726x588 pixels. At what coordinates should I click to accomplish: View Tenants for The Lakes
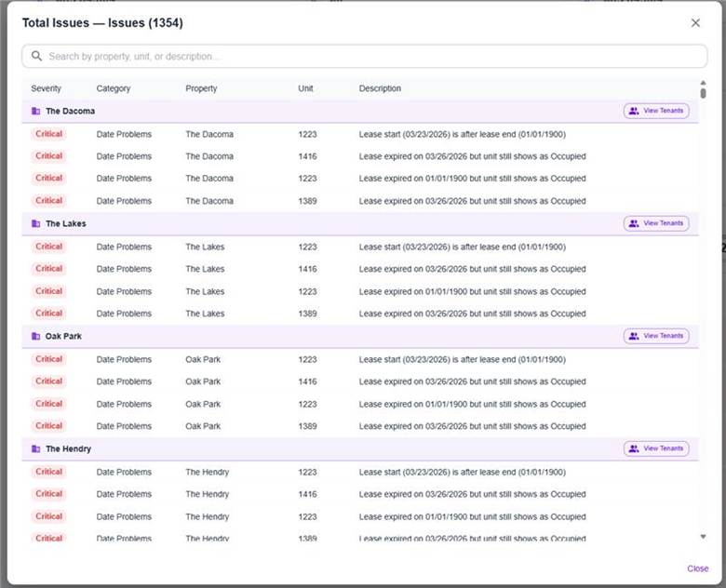pos(656,223)
